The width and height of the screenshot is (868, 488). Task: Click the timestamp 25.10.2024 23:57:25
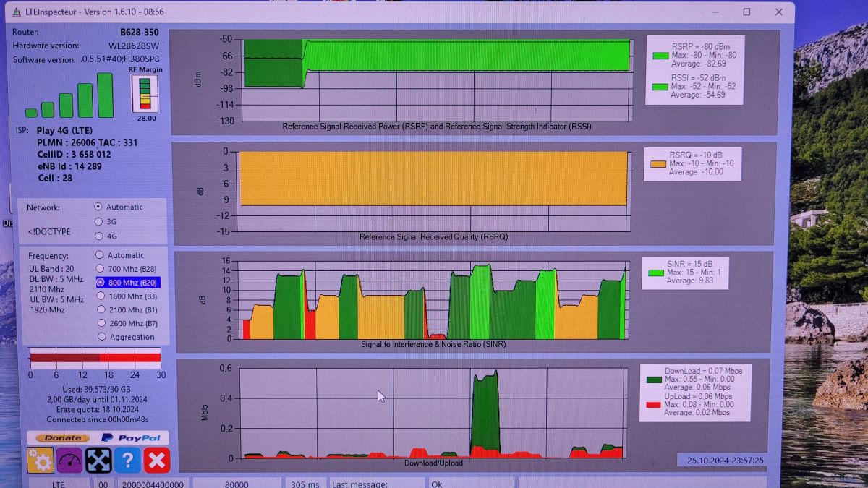point(726,460)
